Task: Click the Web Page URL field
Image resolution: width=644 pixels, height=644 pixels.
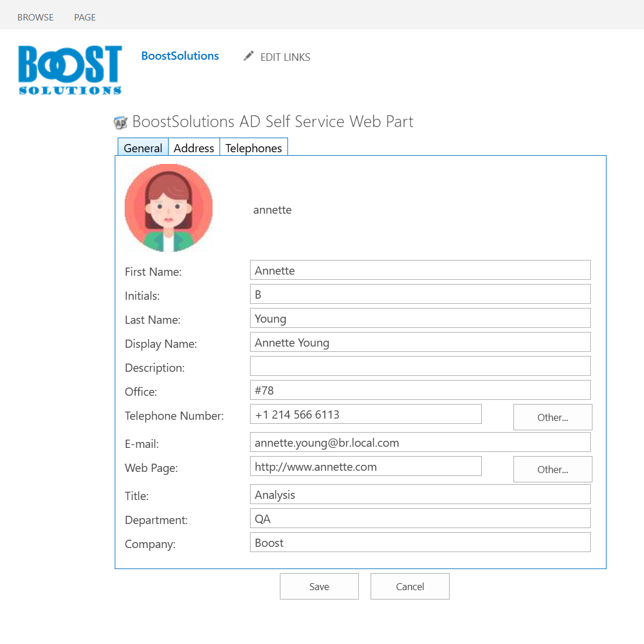Action: 366,466
